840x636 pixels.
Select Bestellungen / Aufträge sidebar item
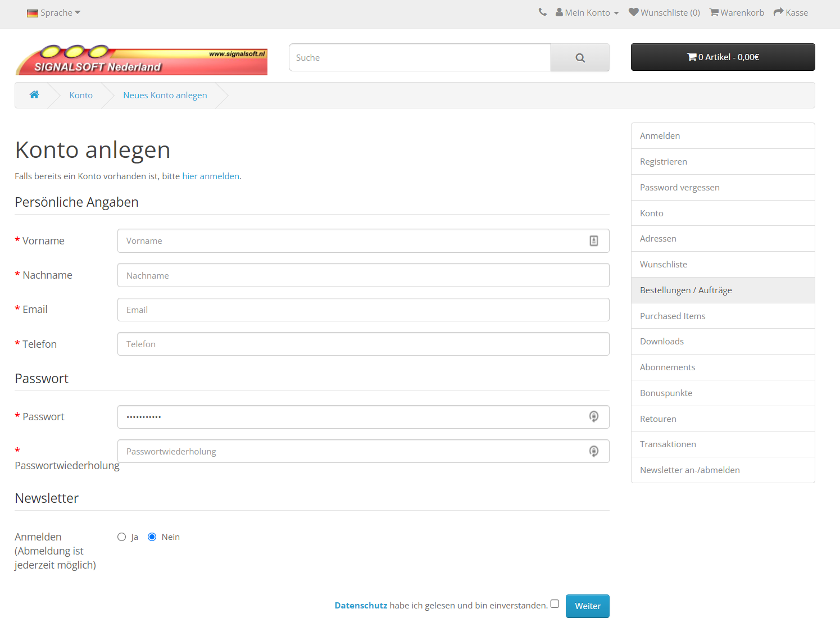pos(723,290)
